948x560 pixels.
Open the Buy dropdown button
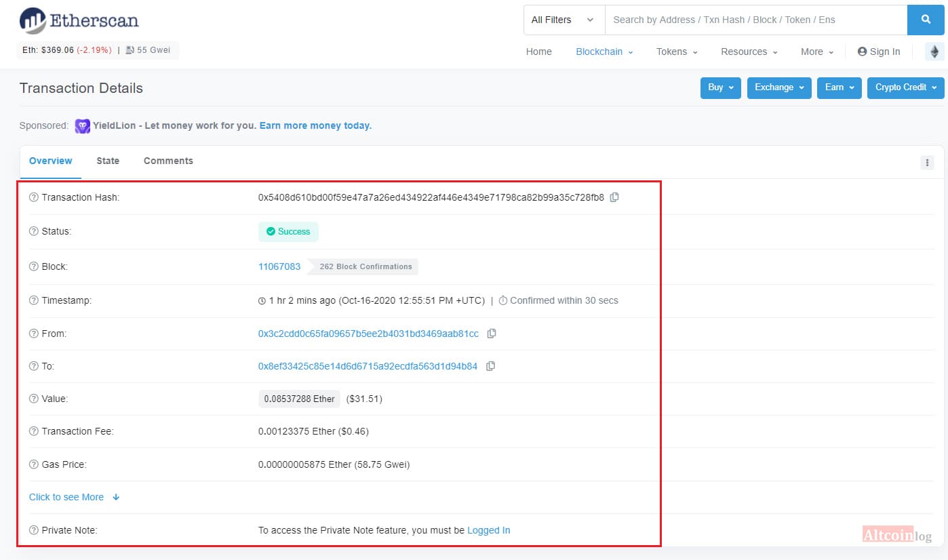(x=720, y=87)
